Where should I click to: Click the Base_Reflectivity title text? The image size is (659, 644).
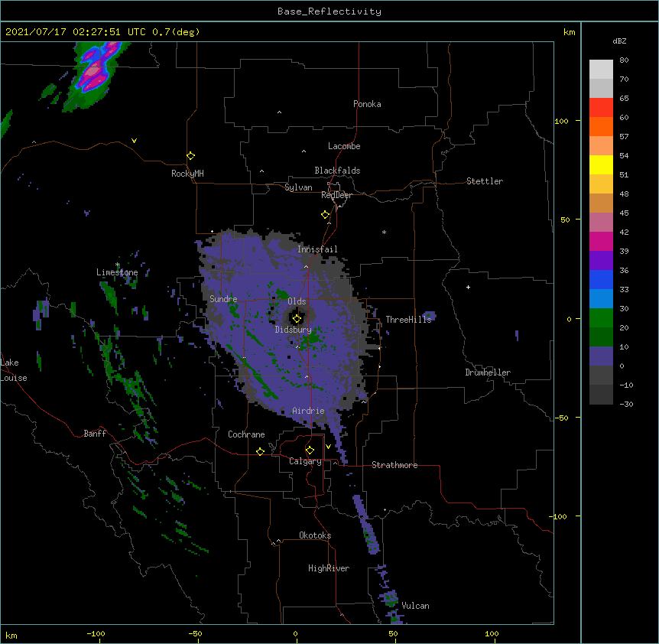329,11
